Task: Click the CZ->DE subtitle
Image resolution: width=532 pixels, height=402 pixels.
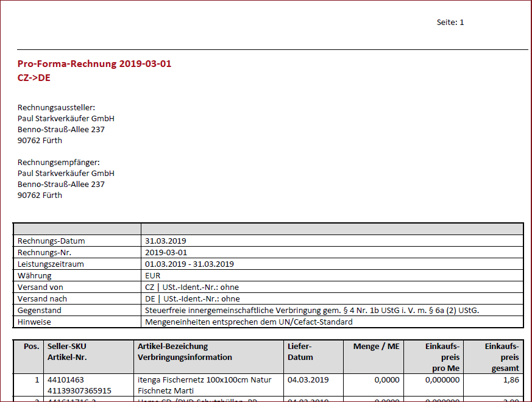Action: point(34,77)
